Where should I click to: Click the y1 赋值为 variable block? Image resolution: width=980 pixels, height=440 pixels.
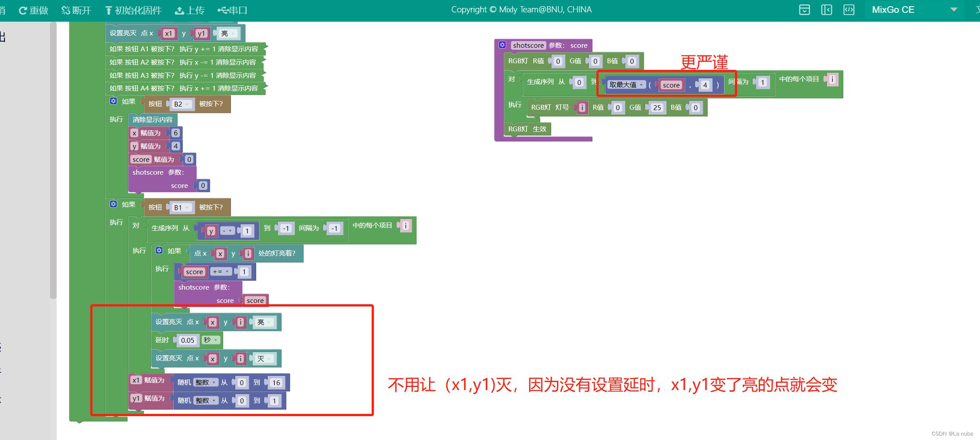(x=136, y=398)
